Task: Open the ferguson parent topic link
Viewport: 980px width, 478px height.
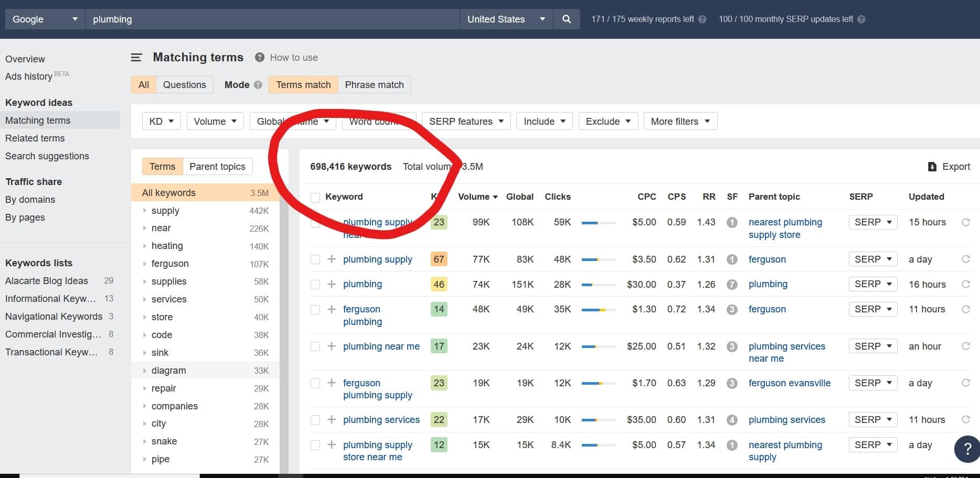Action: [767, 259]
